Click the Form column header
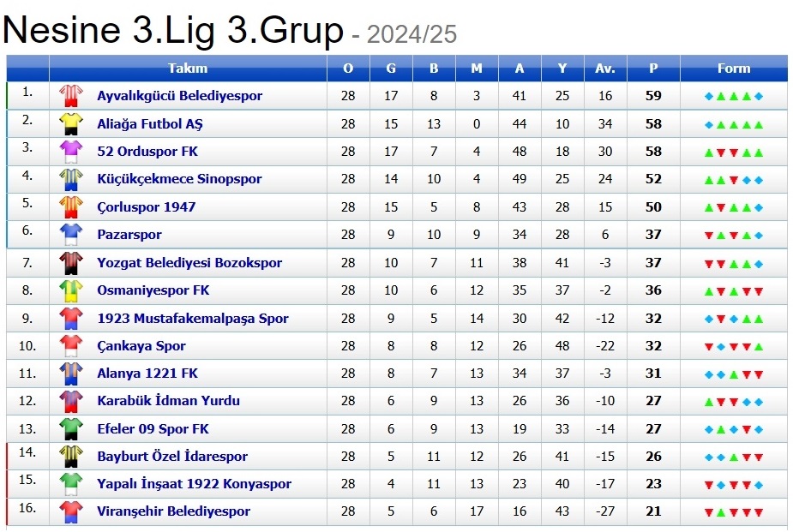 tap(733, 69)
